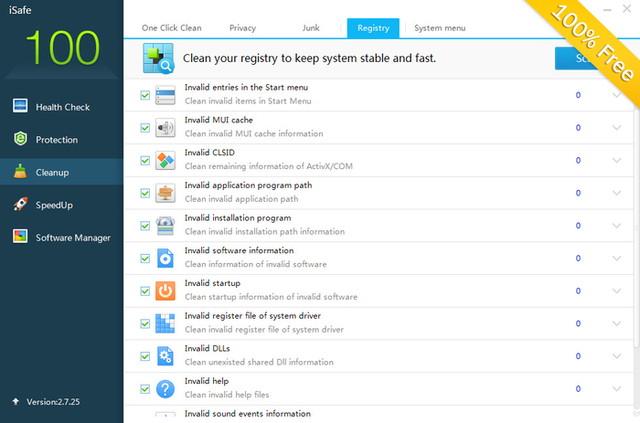Click the Version:2.7.25 link
The image size is (640, 423).
[x=53, y=402]
